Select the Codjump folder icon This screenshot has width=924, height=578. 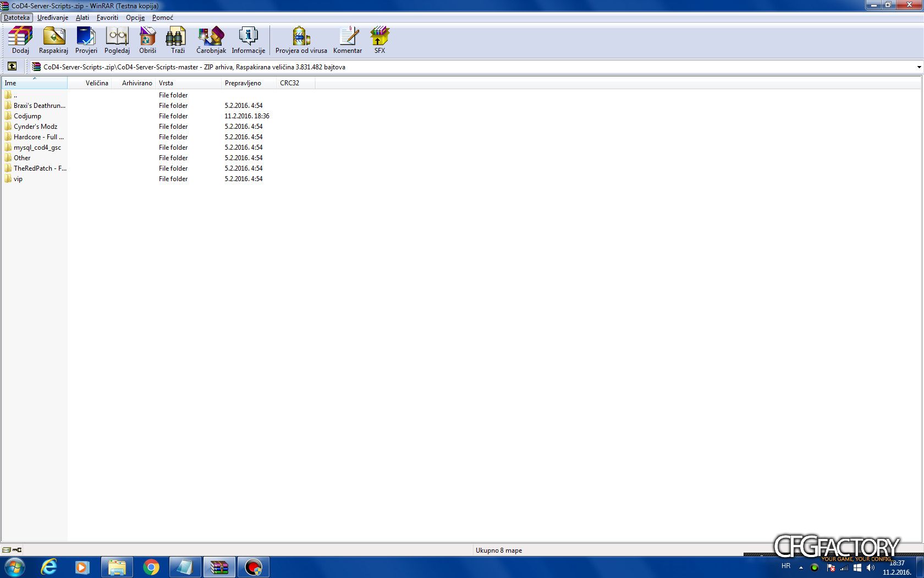8,116
